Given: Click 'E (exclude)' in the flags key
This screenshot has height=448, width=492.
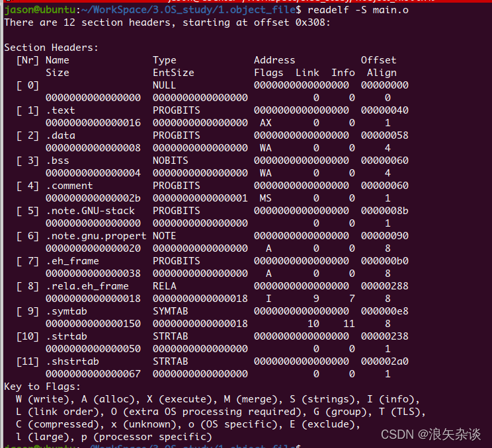Looking at the screenshot, I should pyautogui.click(x=323, y=424).
